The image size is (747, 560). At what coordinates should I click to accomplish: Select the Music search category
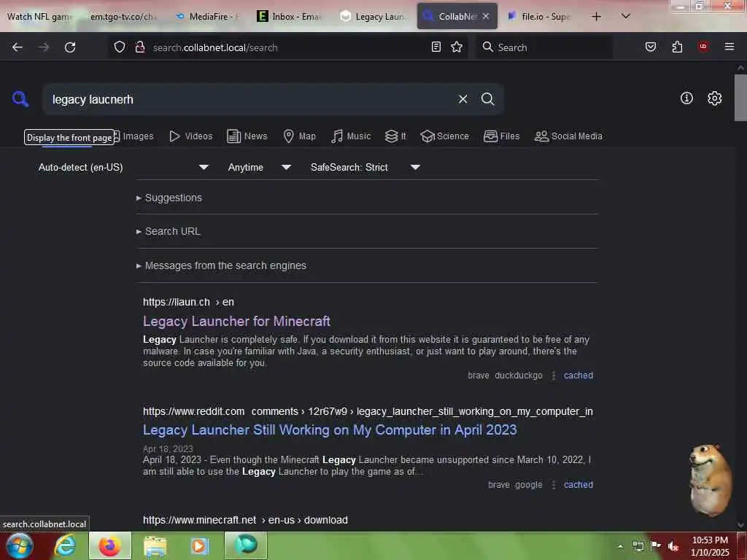click(x=351, y=136)
